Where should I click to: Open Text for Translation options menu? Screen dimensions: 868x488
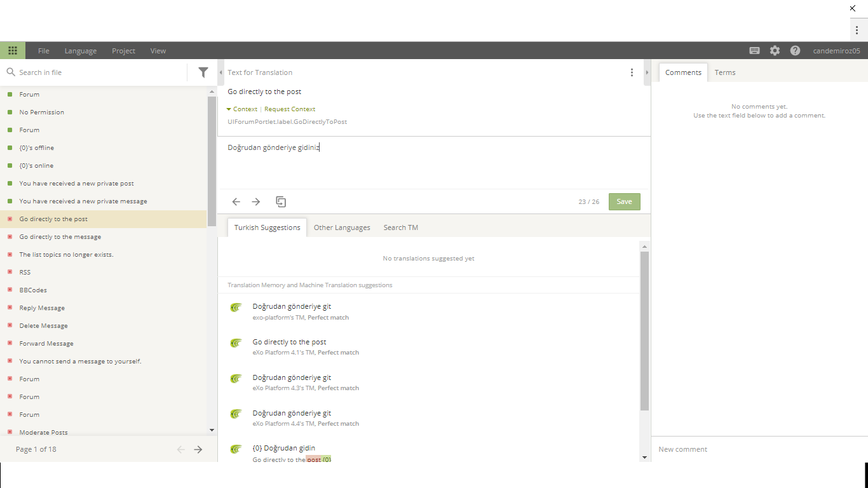click(x=632, y=72)
